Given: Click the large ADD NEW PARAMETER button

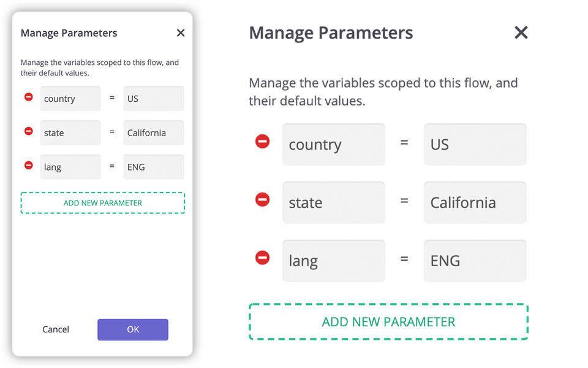Looking at the screenshot, I should (388, 322).
